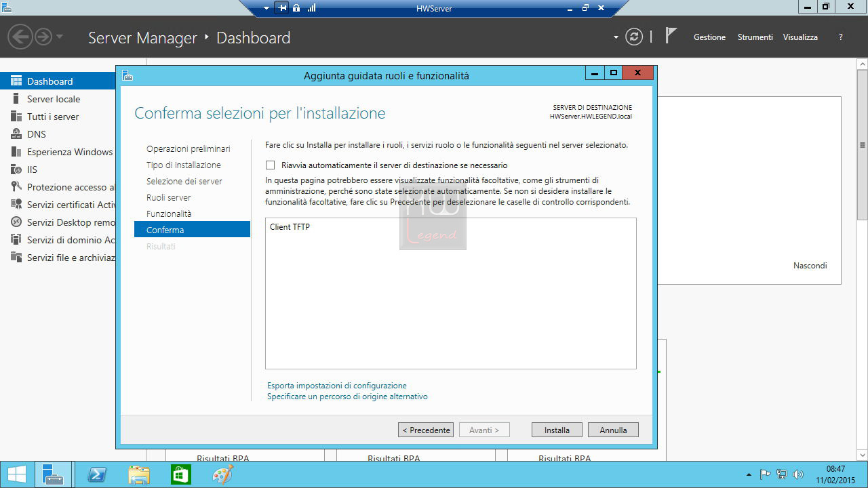Screen dimensions: 868x488
Task: Click the Server Manager back arrow
Action: 20,37
